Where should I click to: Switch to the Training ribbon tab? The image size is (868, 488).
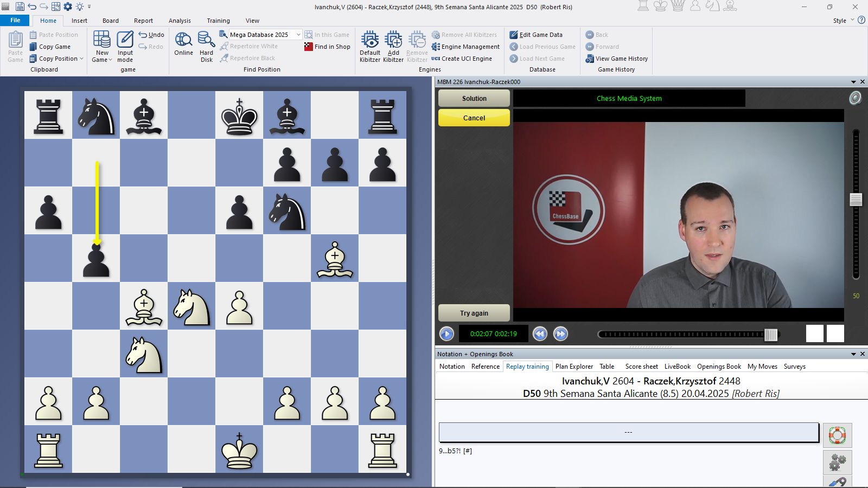tap(218, 21)
